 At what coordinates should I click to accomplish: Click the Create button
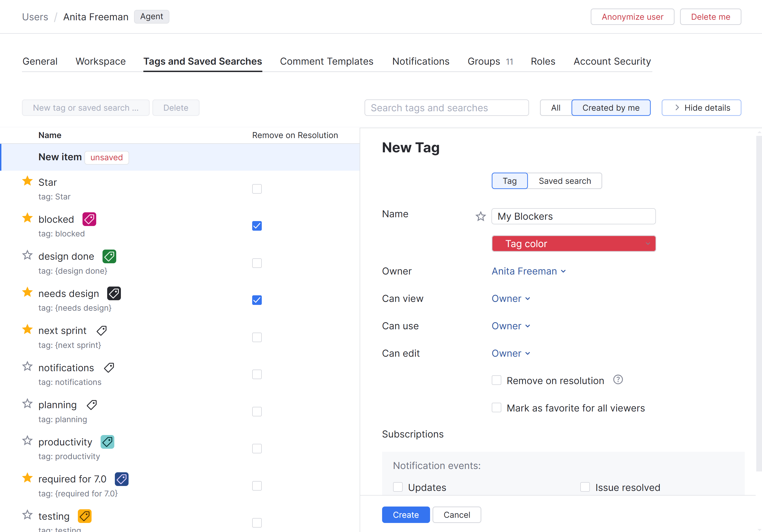(x=406, y=515)
